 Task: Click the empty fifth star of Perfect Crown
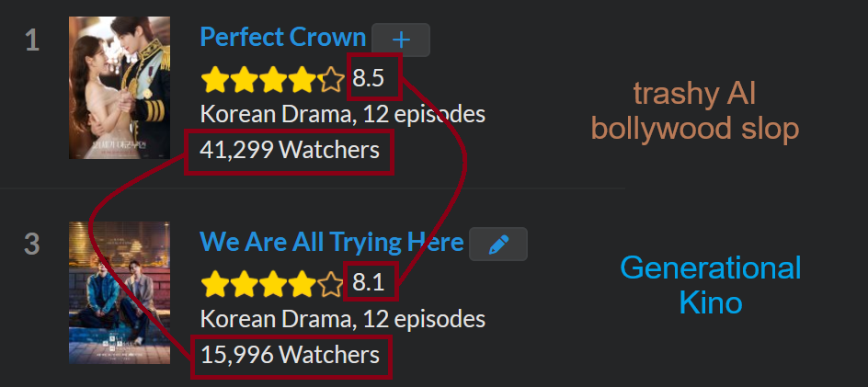point(331,80)
